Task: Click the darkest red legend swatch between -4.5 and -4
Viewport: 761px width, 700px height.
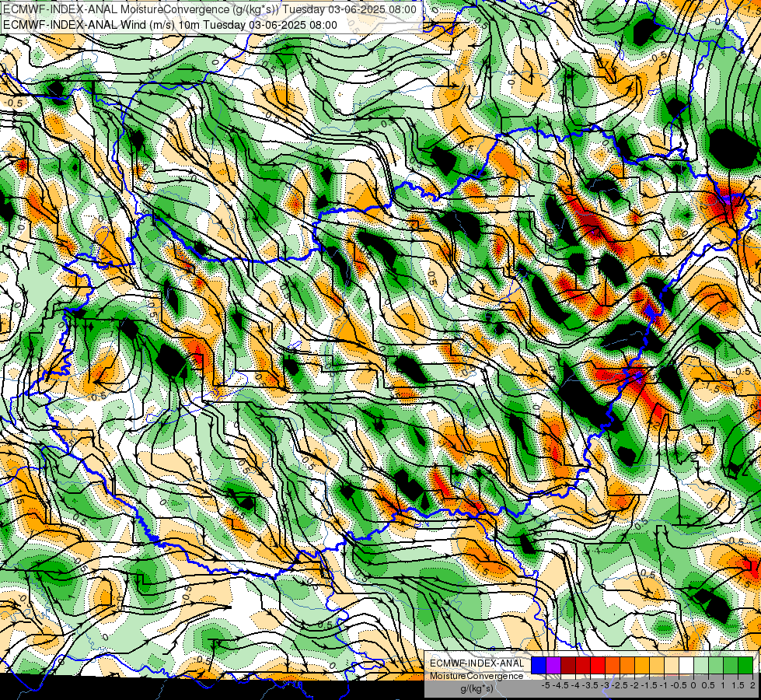Action: (x=568, y=665)
